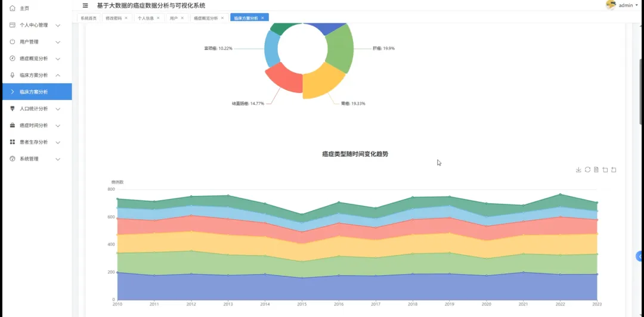The width and height of the screenshot is (644, 317).
Task: Close the 修改密码 tab
Action: coord(126,18)
